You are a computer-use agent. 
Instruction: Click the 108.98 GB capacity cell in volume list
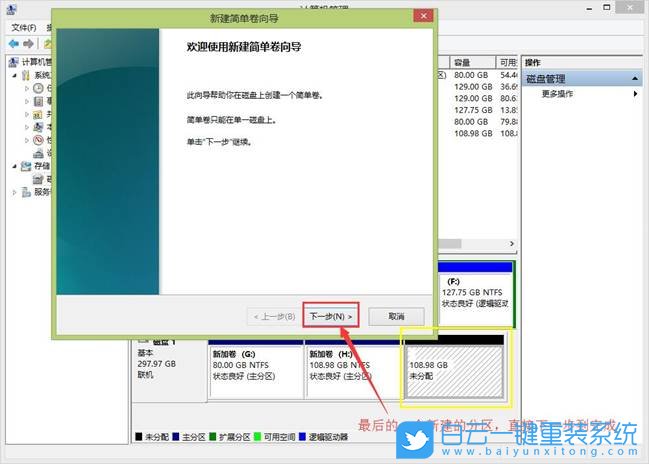(473, 134)
